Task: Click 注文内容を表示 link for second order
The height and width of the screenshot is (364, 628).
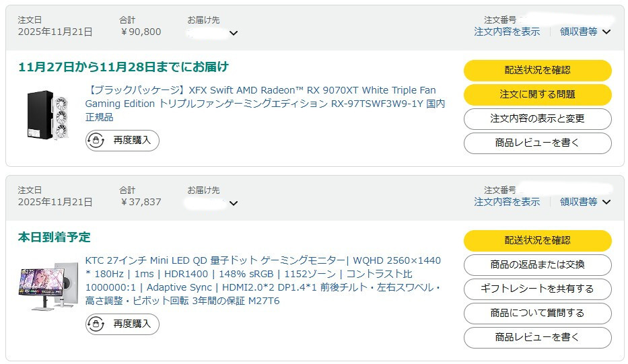Action: click(x=507, y=202)
